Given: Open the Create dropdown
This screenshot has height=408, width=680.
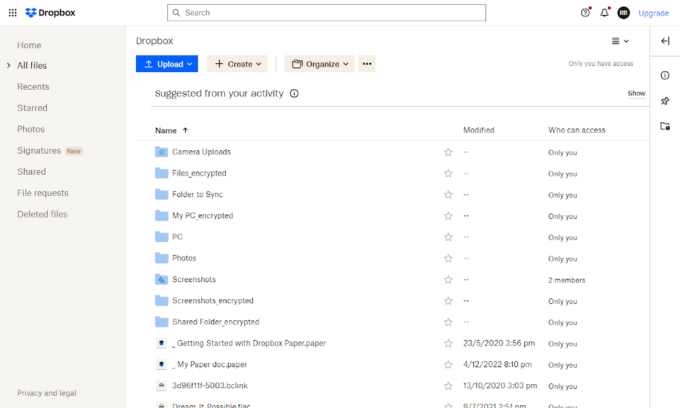Looking at the screenshot, I should click(238, 64).
